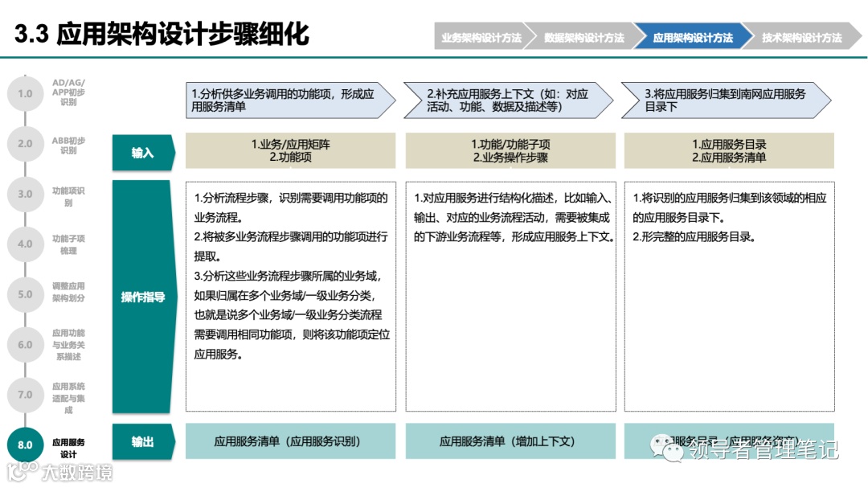Screen dimensions: 868x488
Task: Click the guidance box starting 1.分析流程步骤
Action: tap(291, 297)
